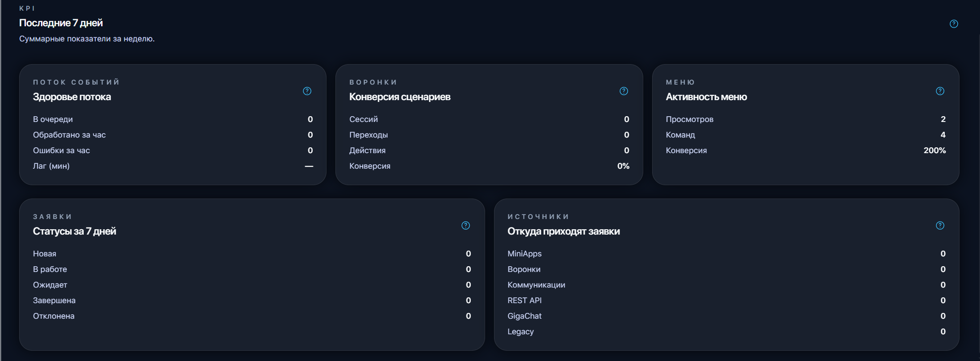The width and height of the screenshot is (980, 361).
Task: Click the 200% conversion value in menu activity
Action: click(x=935, y=150)
